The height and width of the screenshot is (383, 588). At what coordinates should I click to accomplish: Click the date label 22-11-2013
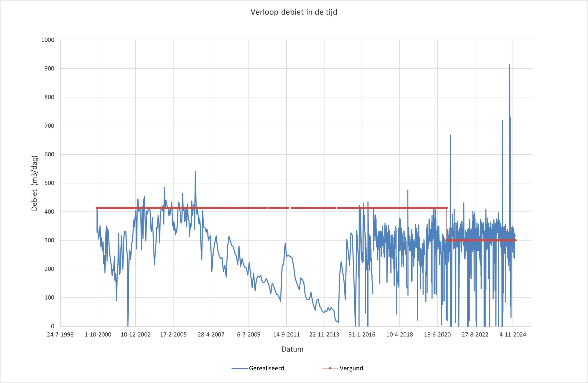tap(324, 335)
